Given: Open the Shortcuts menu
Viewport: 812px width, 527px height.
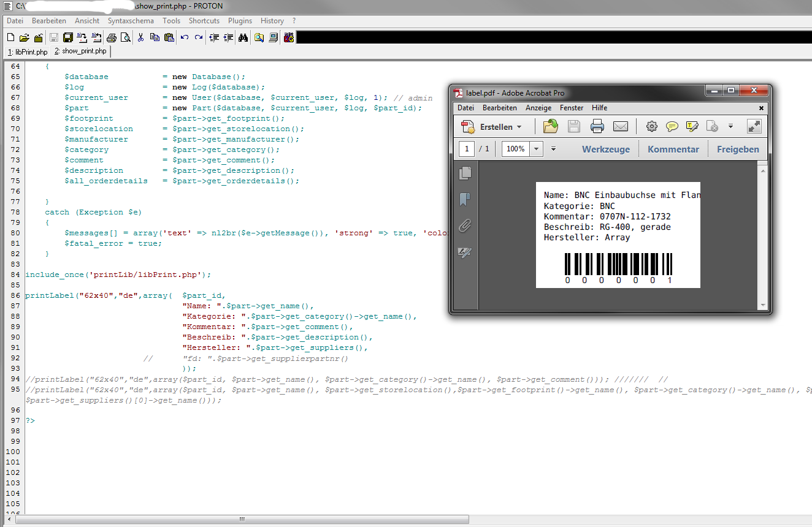Looking at the screenshot, I should [x=204, y=21].
